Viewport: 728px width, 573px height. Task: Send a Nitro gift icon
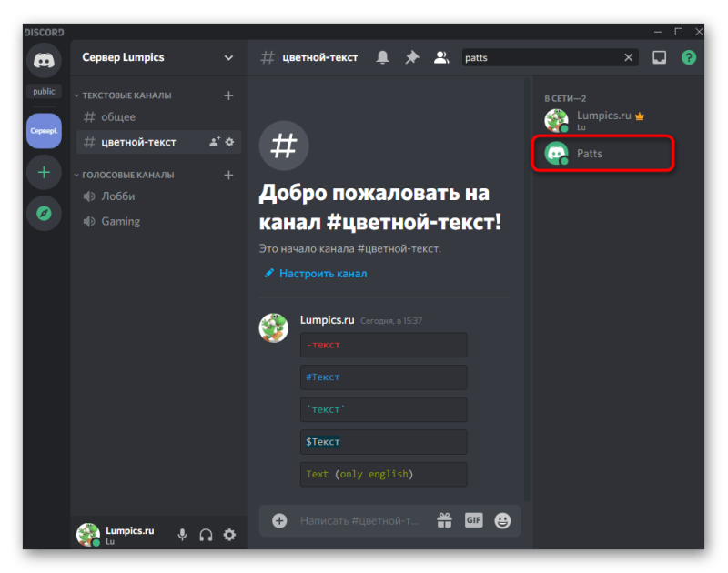tap(444, 520)
